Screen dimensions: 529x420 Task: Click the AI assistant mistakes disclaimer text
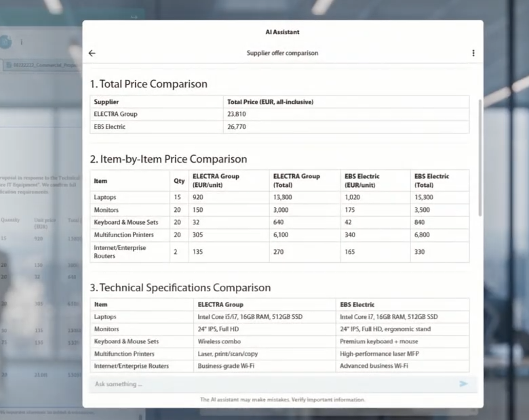click(282, 400)
